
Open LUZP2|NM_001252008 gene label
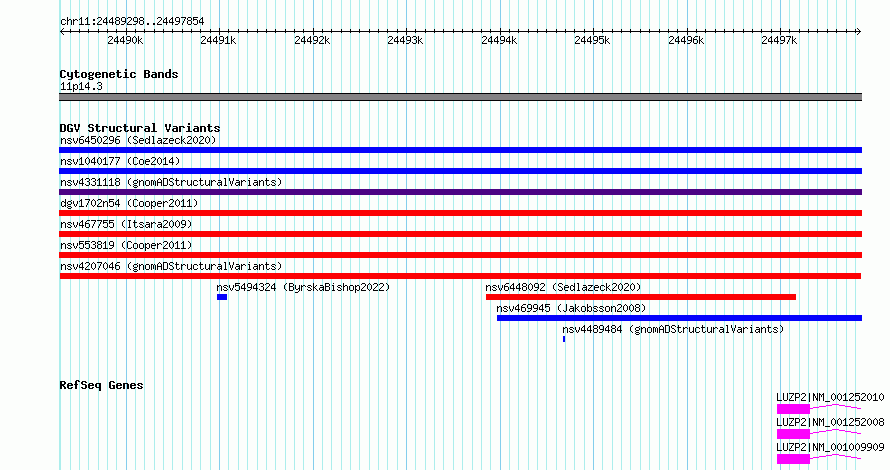(x=830, y=422)
